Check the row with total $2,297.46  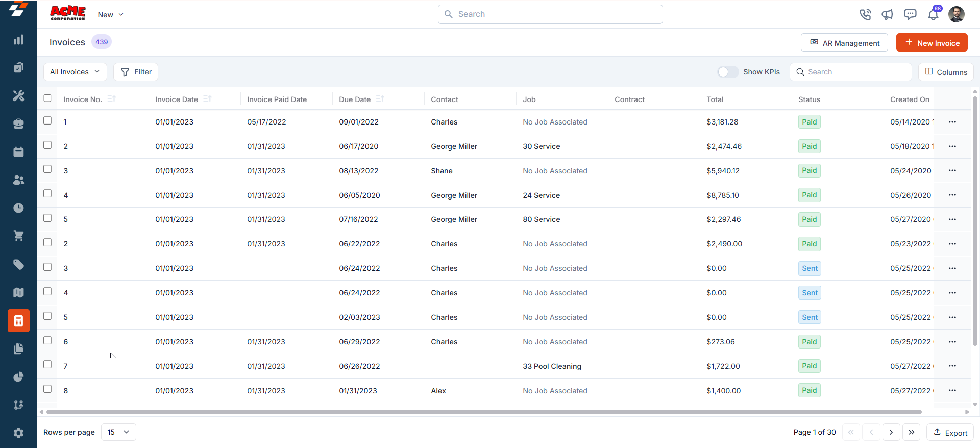tap(47, 218)
